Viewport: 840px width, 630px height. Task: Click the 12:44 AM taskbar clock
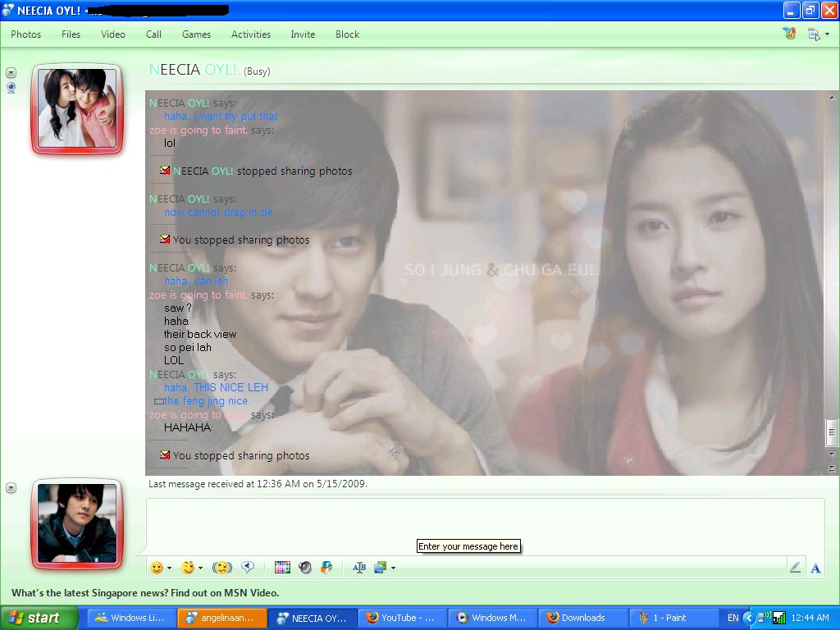pyautogui.click(x=810, y=618)
